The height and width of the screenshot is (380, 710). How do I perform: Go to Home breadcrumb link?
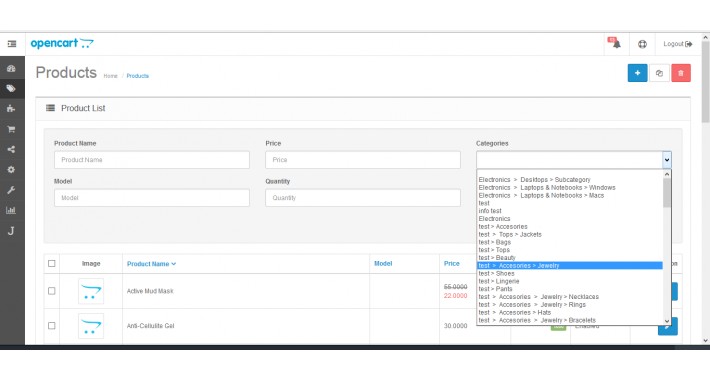(110, 76)
